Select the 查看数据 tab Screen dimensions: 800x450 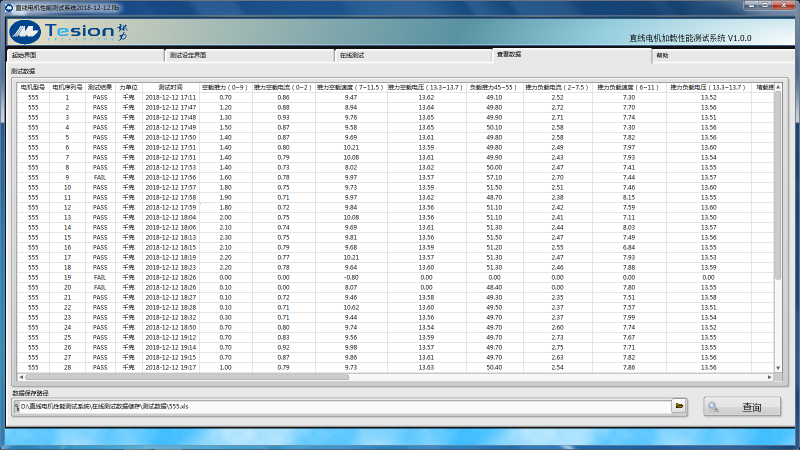tap(509, 54)
